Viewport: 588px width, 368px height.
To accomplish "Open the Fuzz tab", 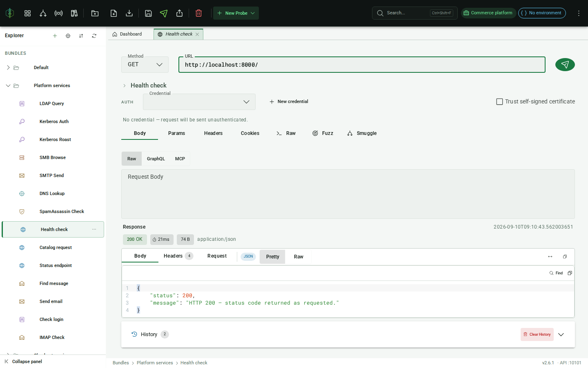I will click(x=323, y=133).
